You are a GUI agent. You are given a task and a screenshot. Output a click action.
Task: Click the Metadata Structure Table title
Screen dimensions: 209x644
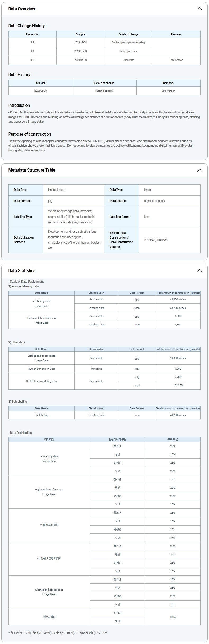(x=32, y=170)
